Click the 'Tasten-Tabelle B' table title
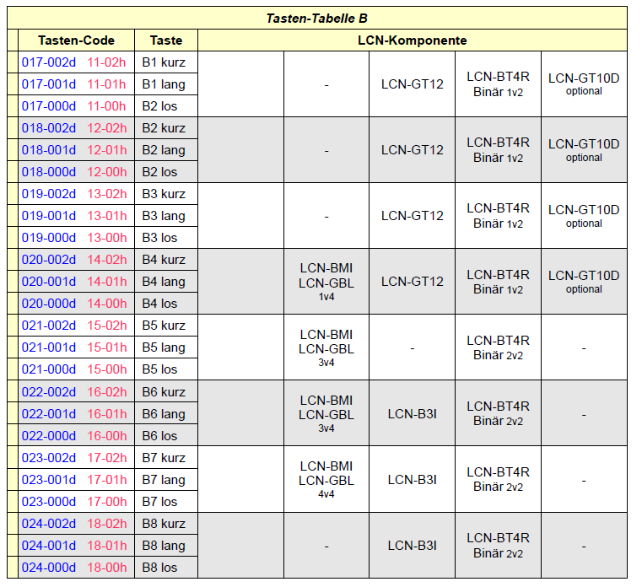The image size is (642, 587). [316, 18]
